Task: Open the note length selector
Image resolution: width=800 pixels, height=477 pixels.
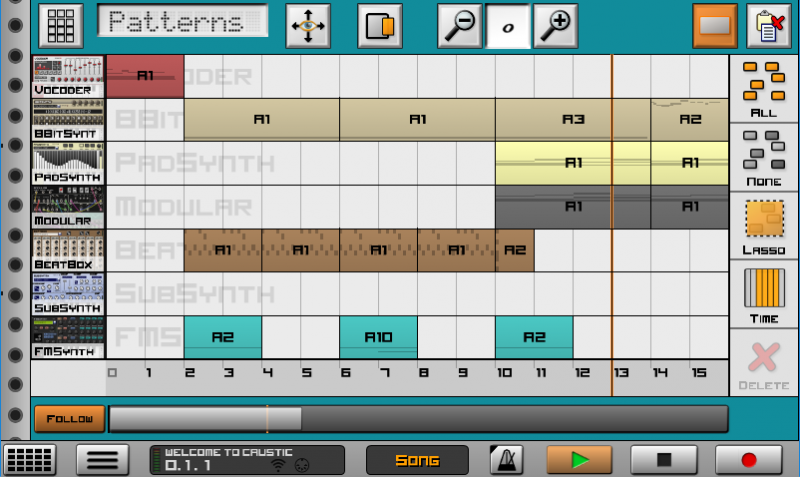Action: (x=508, y=28)
